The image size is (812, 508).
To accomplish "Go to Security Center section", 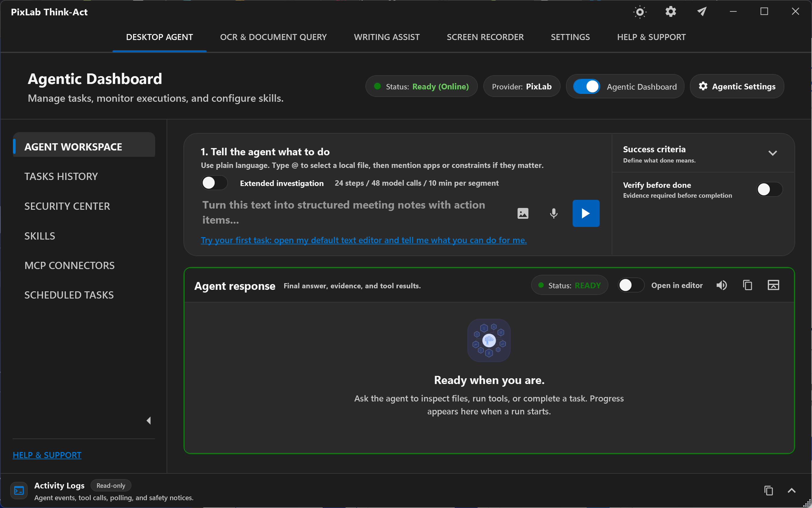I will pos(67,206).
